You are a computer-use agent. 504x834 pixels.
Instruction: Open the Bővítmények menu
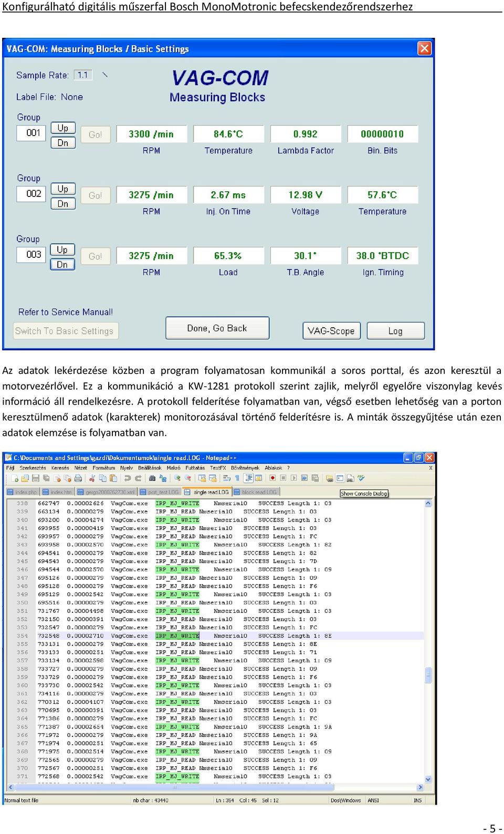(x=245, y=468)
